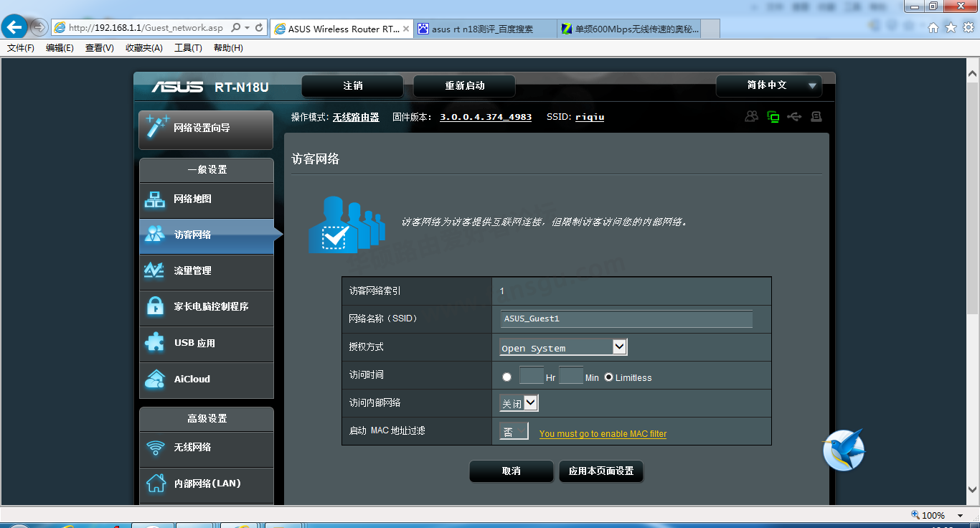Open the new empty browser tab button

tap(710, 29)
